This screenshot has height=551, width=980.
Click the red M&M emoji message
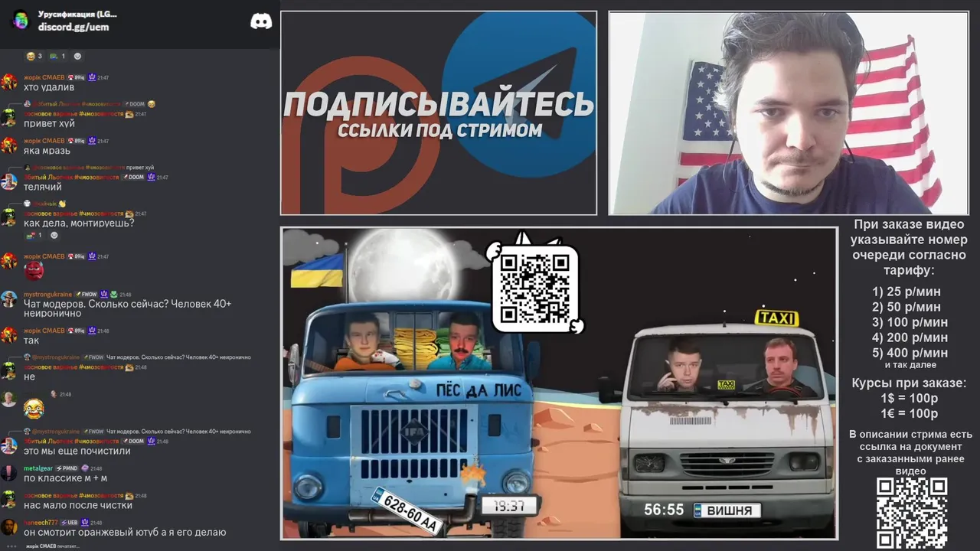tap(34, 270)
